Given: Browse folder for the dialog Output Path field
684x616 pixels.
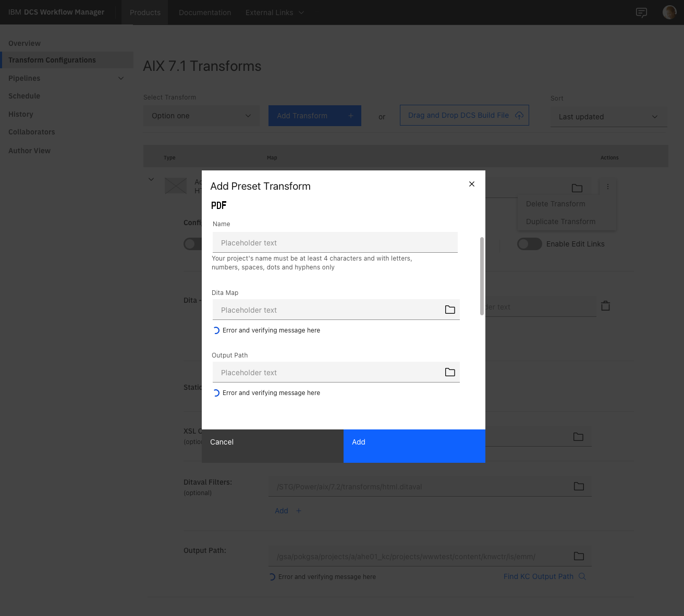Looking at the screenshot, I should (x=450, y=372).
